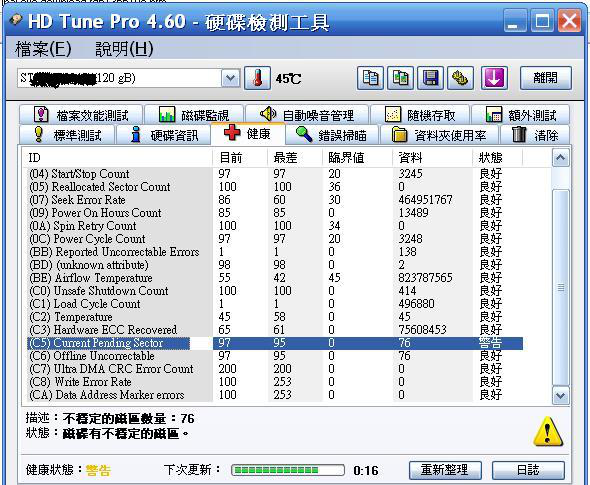The image size is (590, 485).
Task: Click the yellow warning triangle icon
Action: tap(548, 432)
